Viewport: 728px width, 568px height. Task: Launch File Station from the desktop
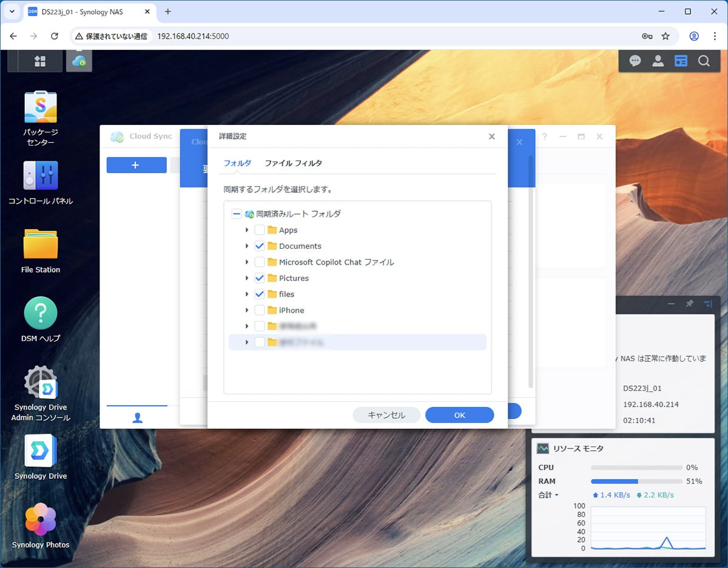click(x=41, y=245)
